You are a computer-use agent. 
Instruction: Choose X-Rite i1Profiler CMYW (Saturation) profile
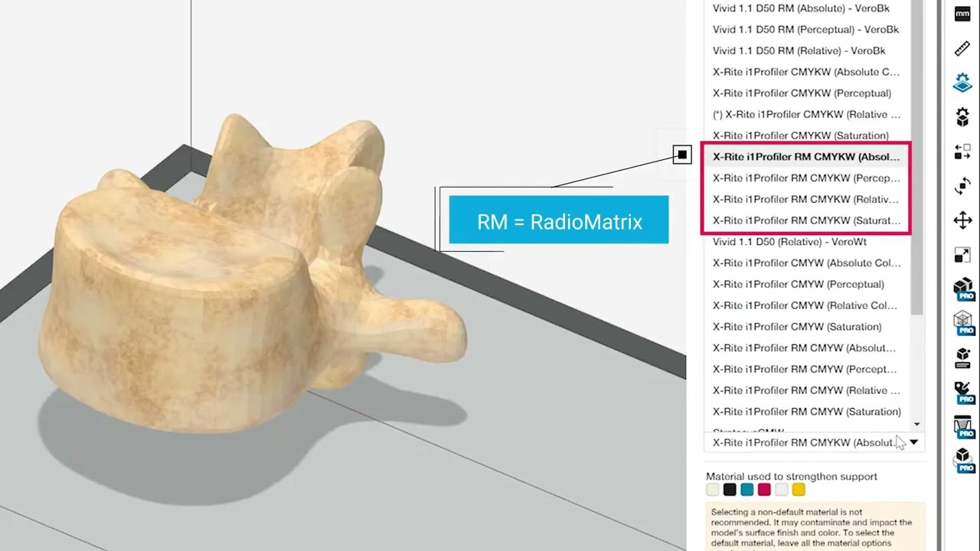click(x=797, y=327)
